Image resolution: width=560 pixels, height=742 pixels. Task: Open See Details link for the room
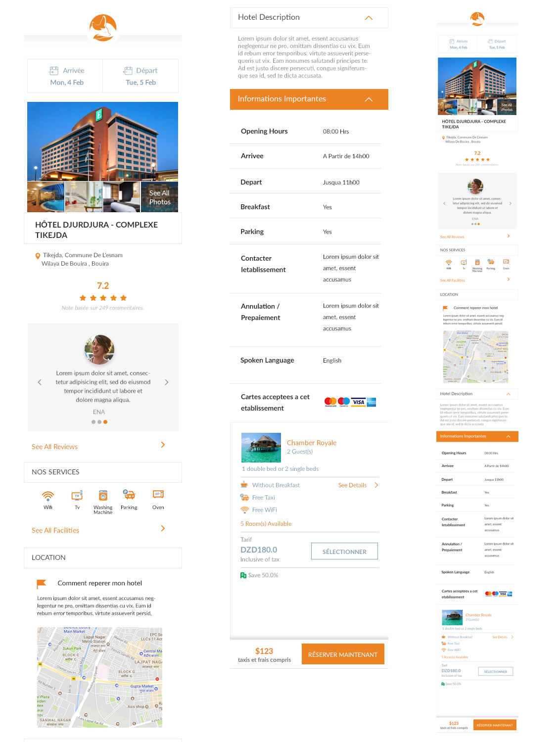point(352,485)
